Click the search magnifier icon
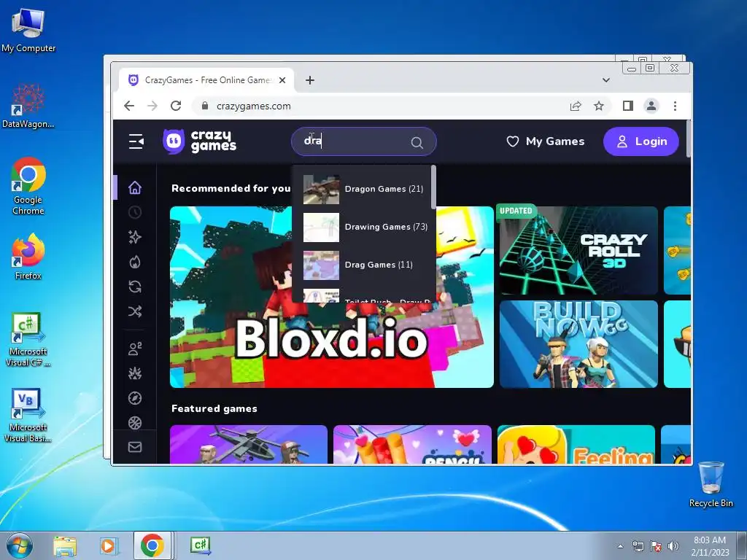The width and height of the screenshot is (747, 560). (x=417, y=142)
